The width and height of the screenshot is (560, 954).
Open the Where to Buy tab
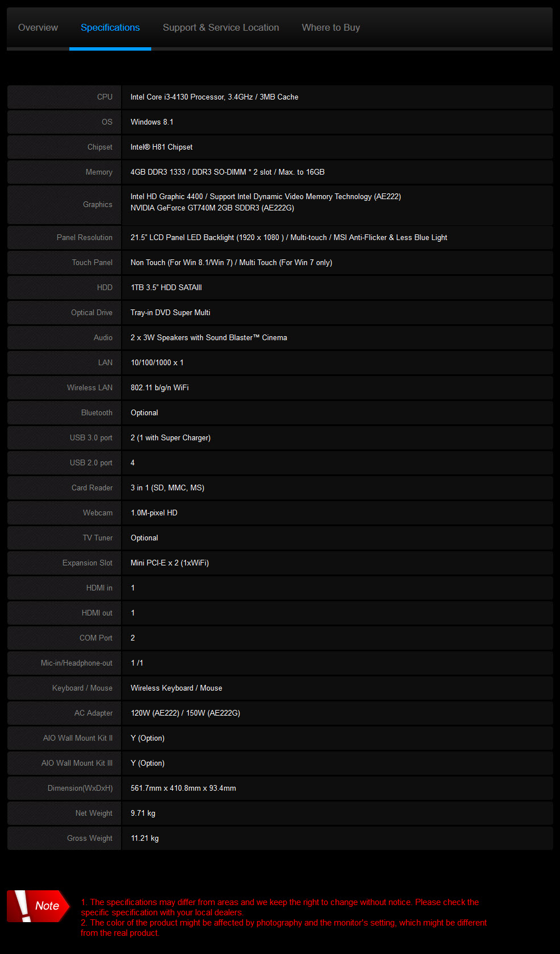330,27
